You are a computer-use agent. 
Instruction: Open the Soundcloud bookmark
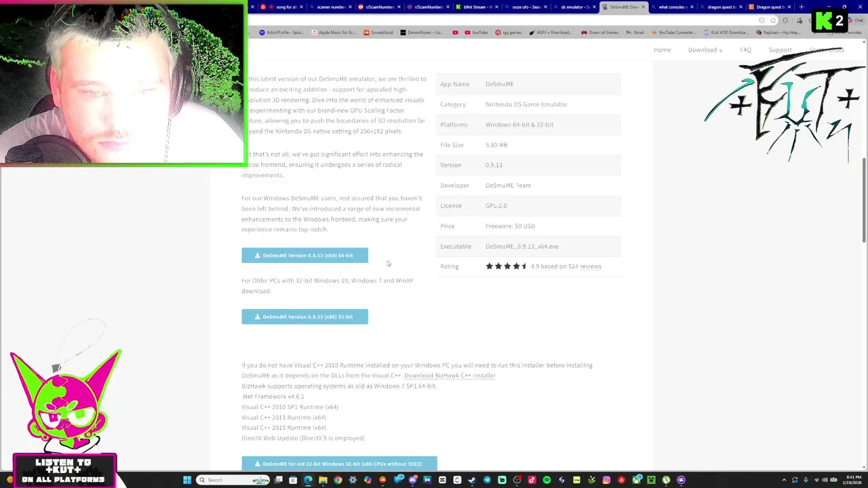pos(378,33)
